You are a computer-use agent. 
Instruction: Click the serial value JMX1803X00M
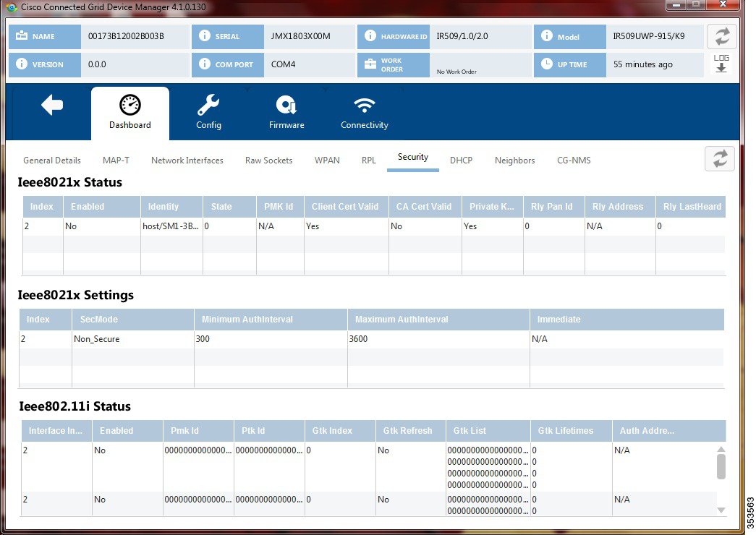point(301,36)
